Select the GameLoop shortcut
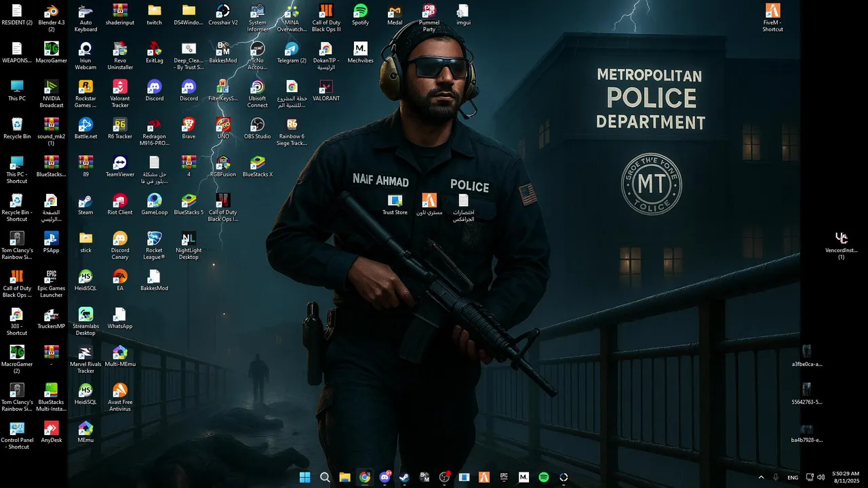The width and height of the screenshot is (868, 488). (x=155, y=205)
